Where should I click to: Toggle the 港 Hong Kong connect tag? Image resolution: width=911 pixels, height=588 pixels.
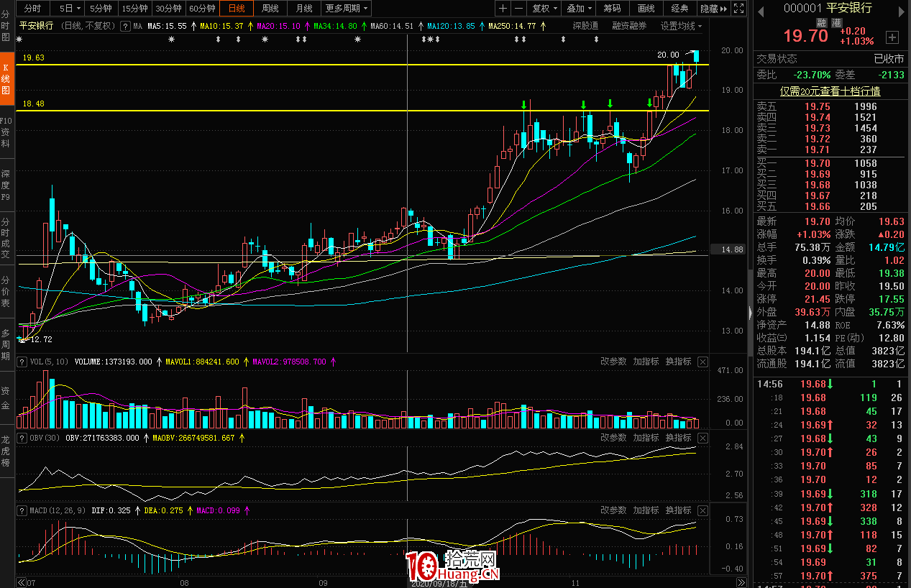(x=836, y=23)
